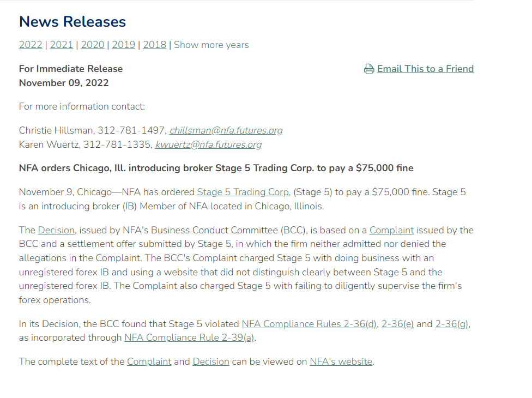This screenshot has height=398, width=532.
Task: Open NFA Compliance Rule 2-39(a)
Action: pos(189,337)
